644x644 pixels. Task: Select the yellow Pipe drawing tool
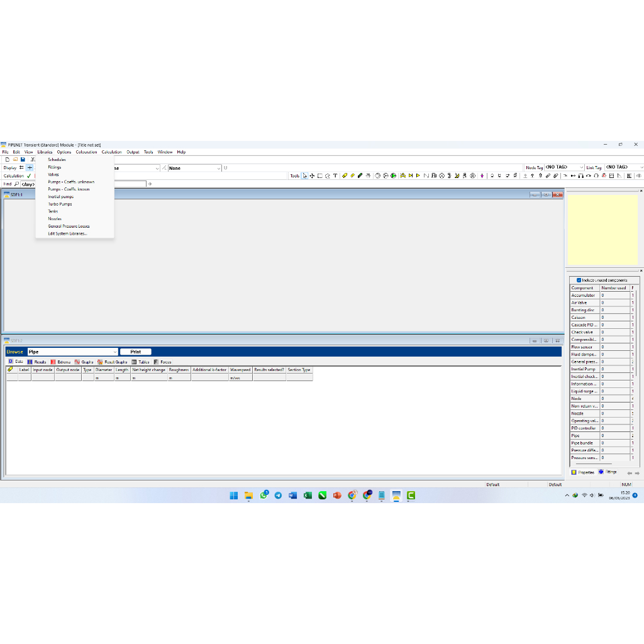coord(345,176)
